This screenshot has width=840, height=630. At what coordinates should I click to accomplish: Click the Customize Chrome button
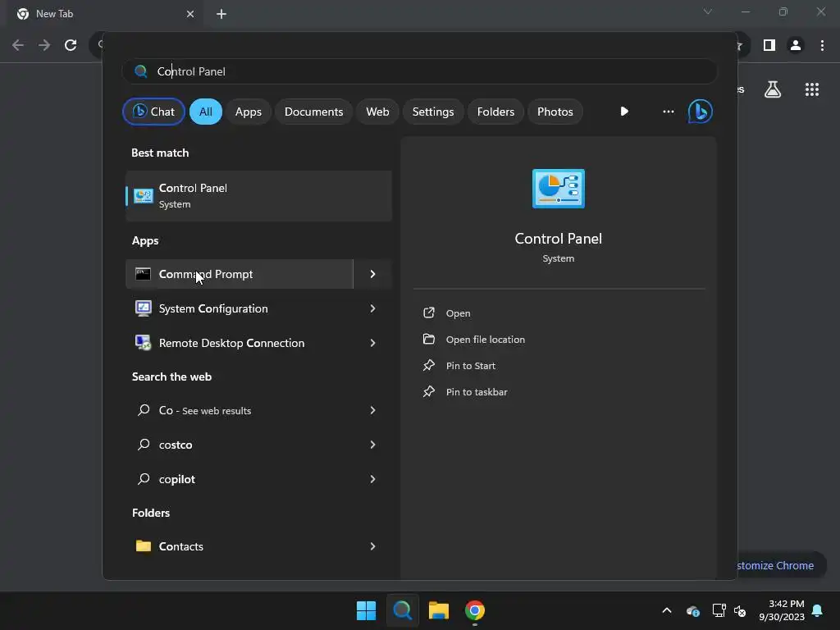[x=781, y=565]
